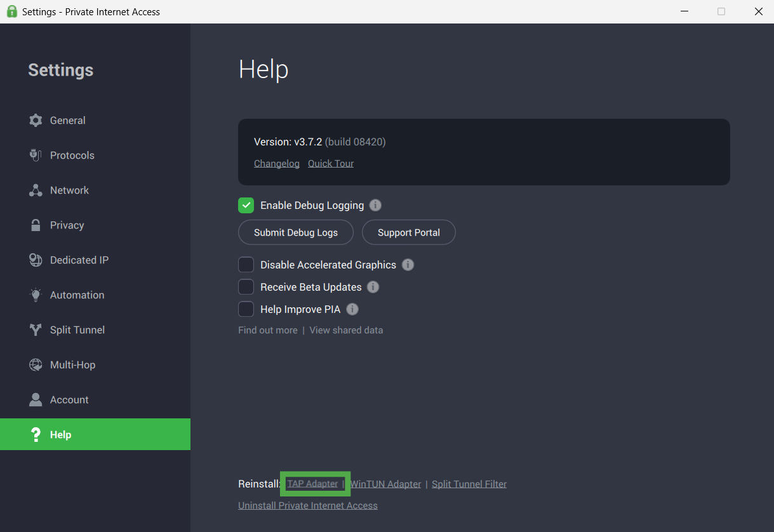Click the Help page heading
This screenshot has height=532, width=774.
pyautogui.click(x=264, y=70)
